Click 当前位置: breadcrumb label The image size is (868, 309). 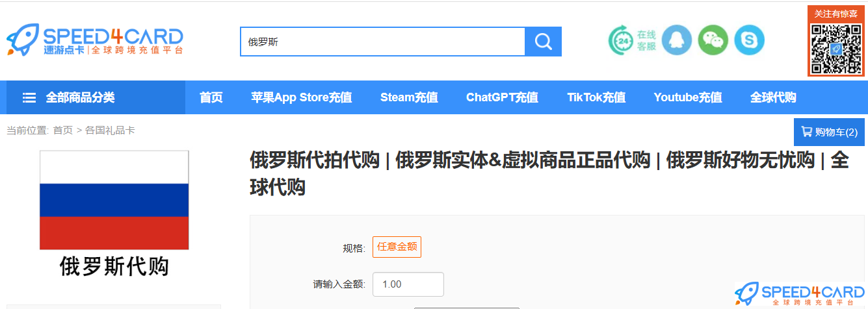28,130
